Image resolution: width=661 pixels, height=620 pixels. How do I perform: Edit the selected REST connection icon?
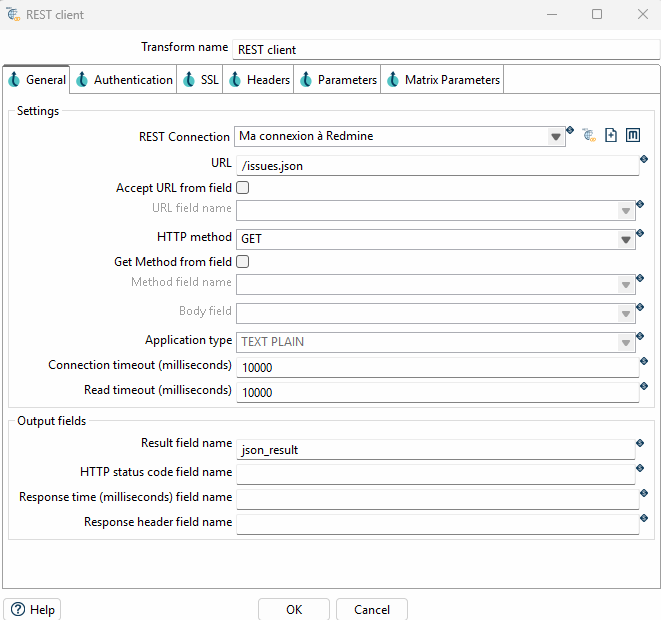tap(589, 135)
